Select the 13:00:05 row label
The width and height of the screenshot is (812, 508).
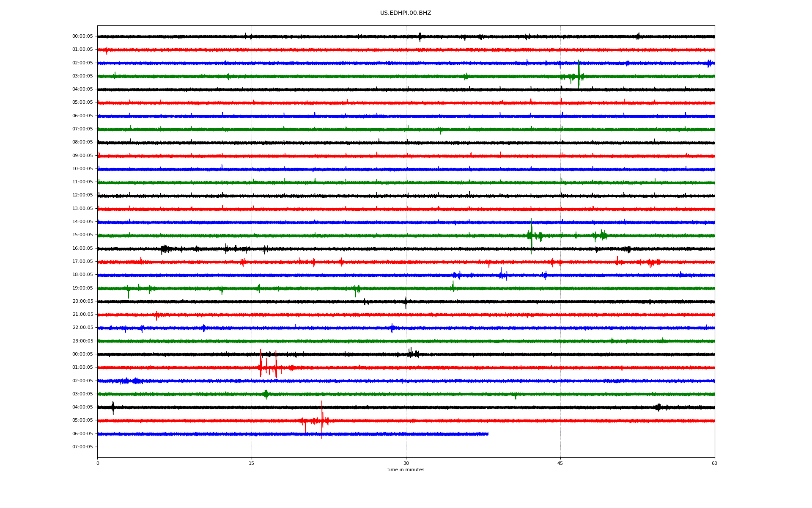pos(82,209)
